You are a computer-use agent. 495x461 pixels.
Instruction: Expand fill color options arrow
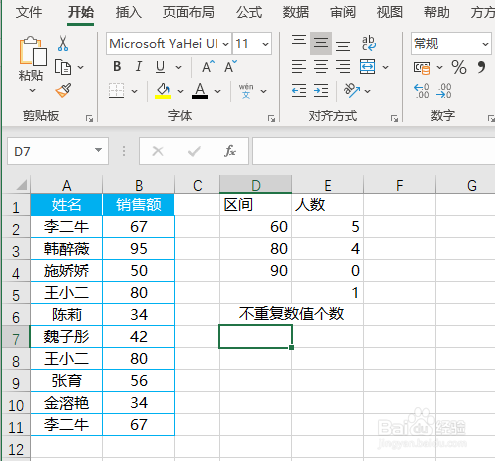[x=180, y=91]
